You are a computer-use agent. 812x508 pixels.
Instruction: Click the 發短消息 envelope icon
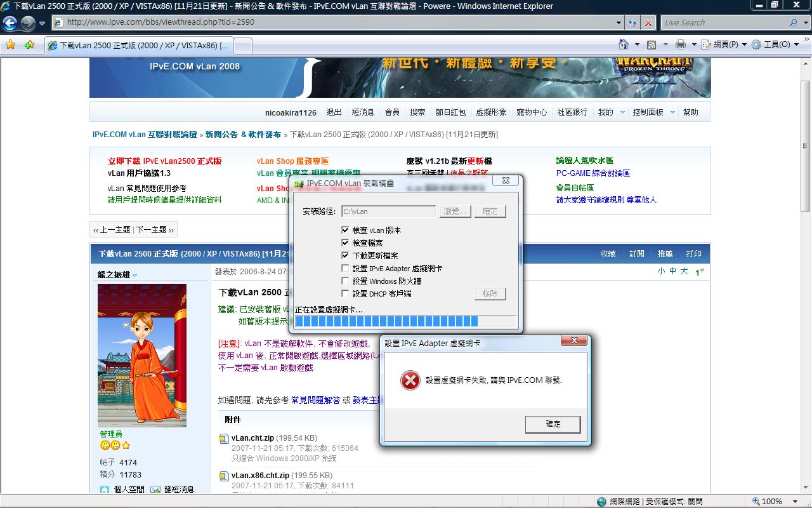pos(155,490)
